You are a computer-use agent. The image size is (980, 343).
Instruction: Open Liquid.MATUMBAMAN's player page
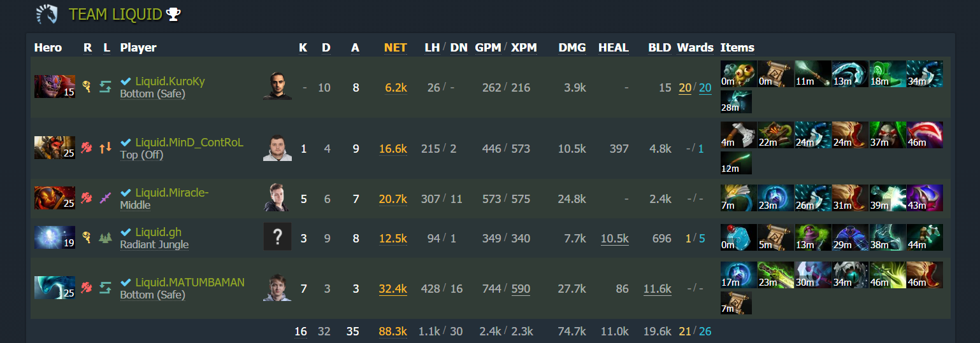point(190,282)
